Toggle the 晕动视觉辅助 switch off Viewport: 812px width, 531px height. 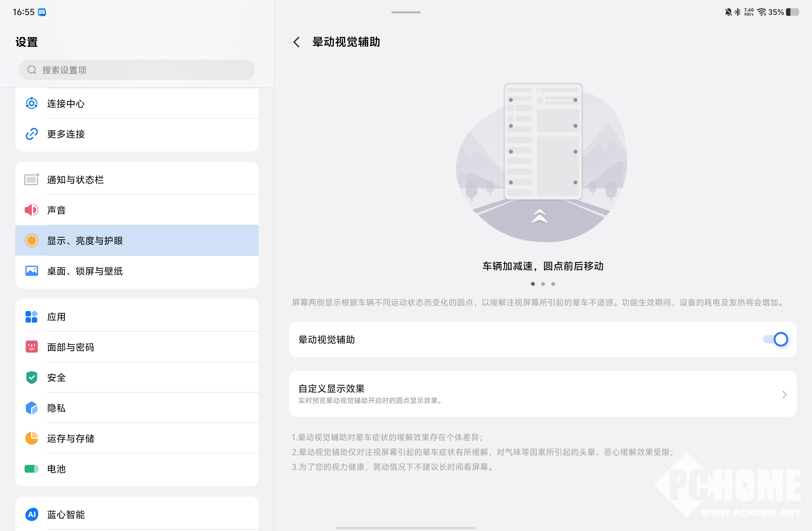(x=775, y=339)
